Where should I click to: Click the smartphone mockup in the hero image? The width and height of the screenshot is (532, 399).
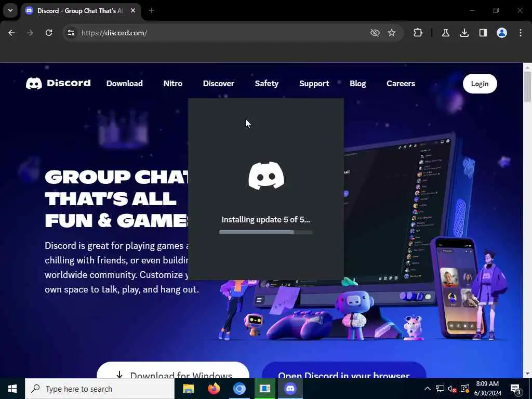[x=459, y=287]
